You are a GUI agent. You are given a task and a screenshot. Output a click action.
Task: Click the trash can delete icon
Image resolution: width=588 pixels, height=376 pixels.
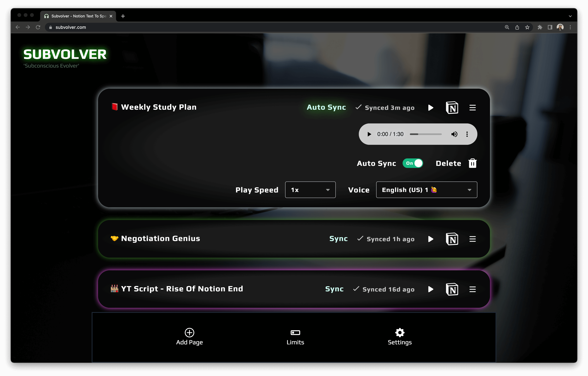click(x=472, y=163)
